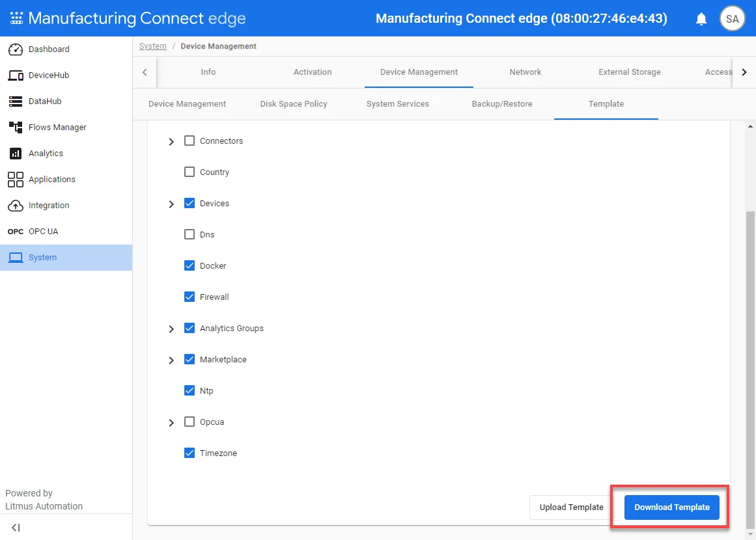Screen dimensions: 756x540
Task: Click the Integration cloud upload icon
Action: (16, 206)
